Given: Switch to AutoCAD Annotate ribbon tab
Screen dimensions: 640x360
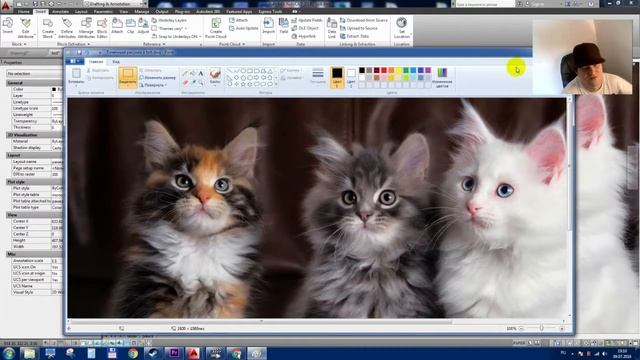Looking at the screenshot, I should pyautogui.click(x=60, y=11).
